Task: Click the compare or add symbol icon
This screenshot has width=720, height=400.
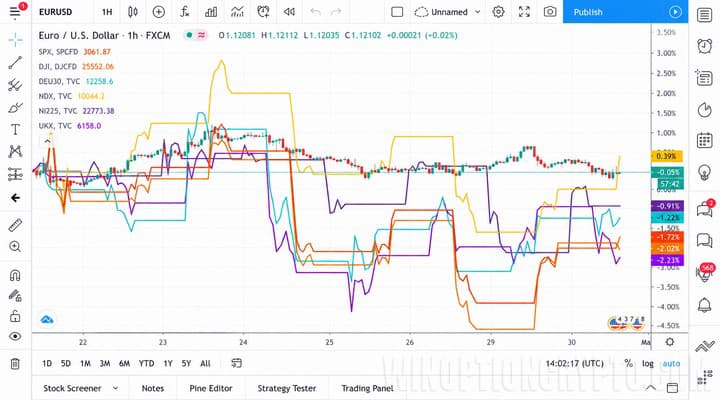Action: (158, 12)
